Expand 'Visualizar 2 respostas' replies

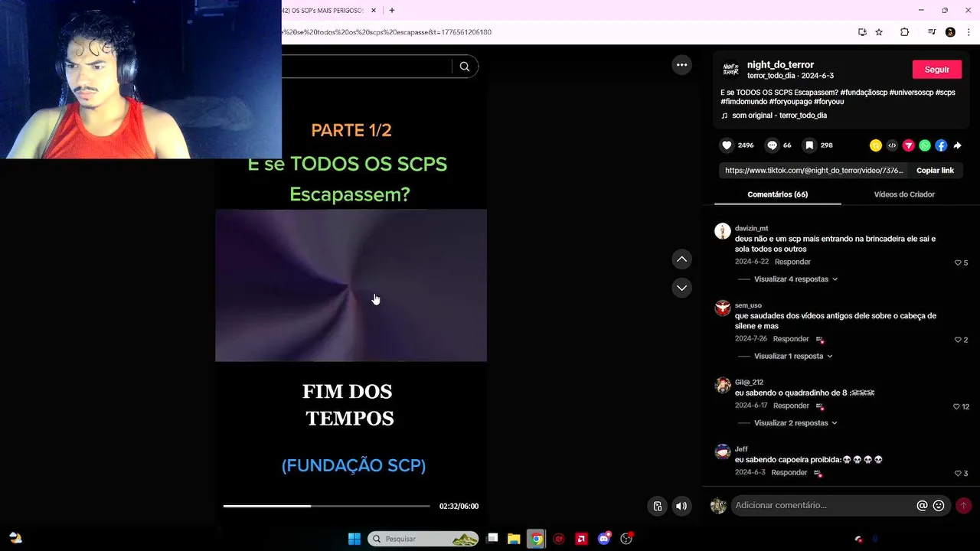coord(795,422)
